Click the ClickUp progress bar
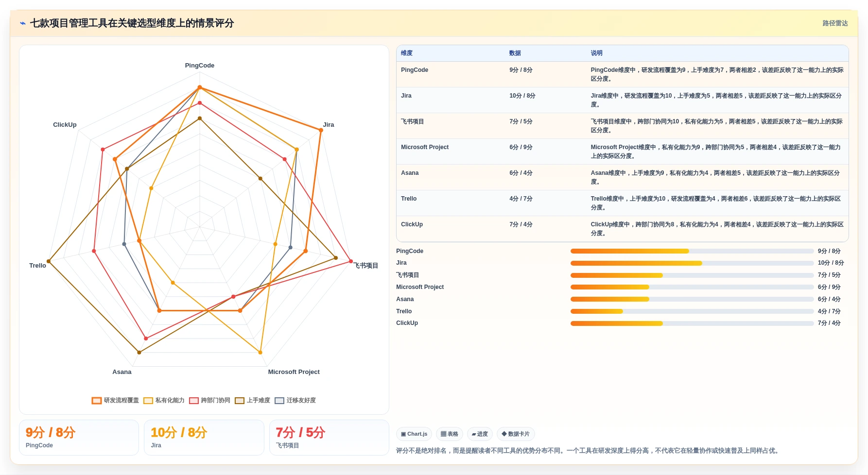Viewport: 868px width, 475px height. click(692, 323)
